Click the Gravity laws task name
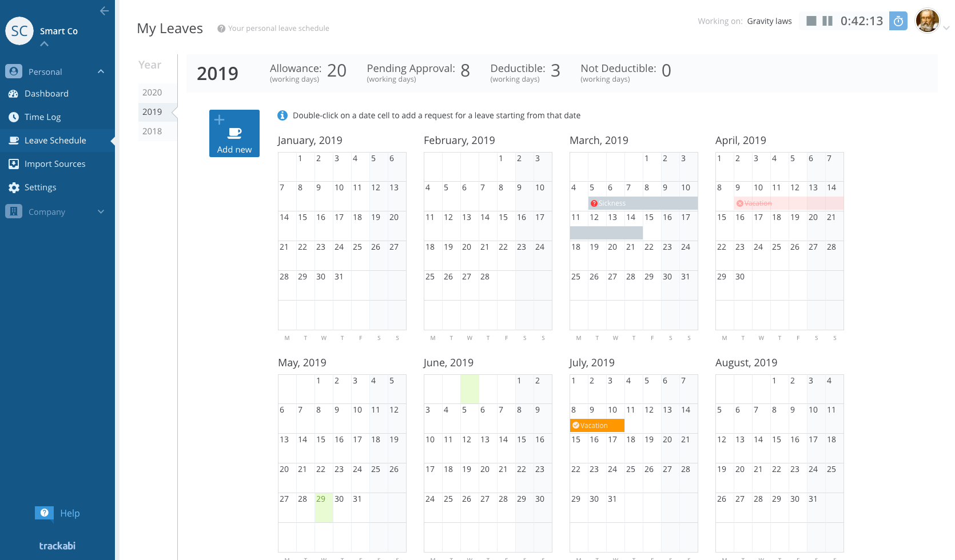 pos(769,21)
